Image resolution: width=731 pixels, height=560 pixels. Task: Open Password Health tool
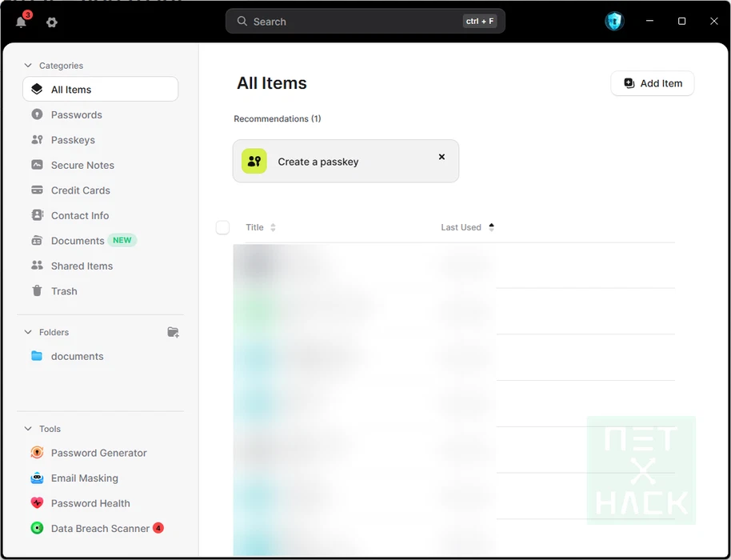[x=90, y=503]
